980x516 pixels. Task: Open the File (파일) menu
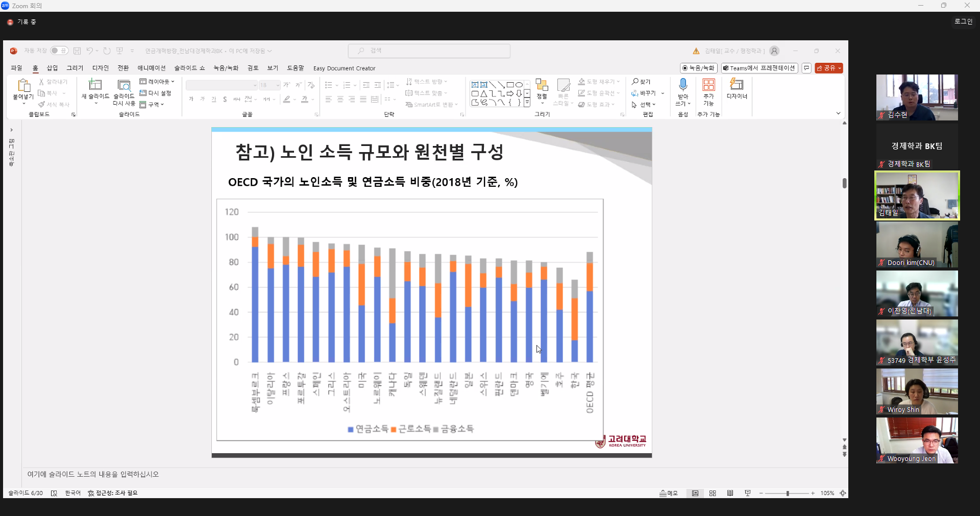16,68
